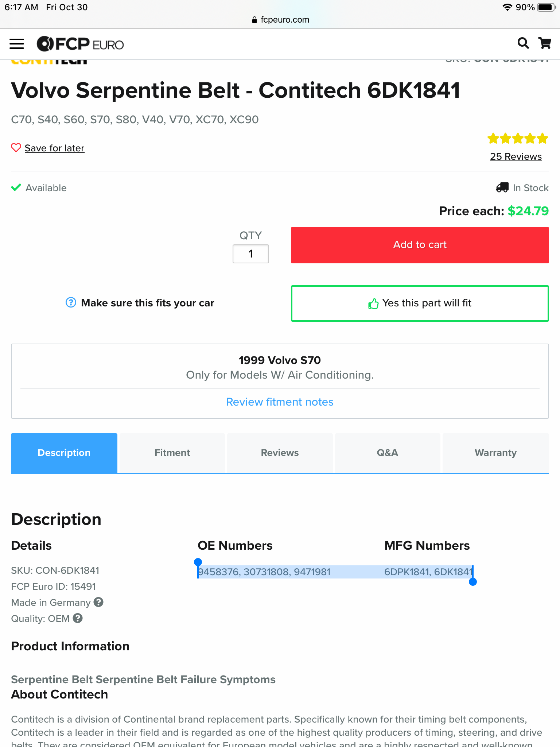
Task: Focus the QTY input field
Action: click(x=251, y=253)
